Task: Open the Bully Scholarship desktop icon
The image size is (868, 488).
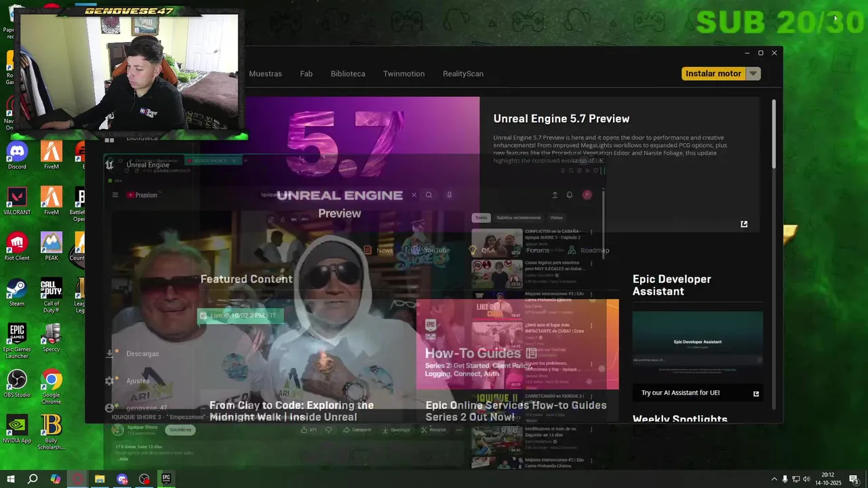Action: click(x=52, y=432)
